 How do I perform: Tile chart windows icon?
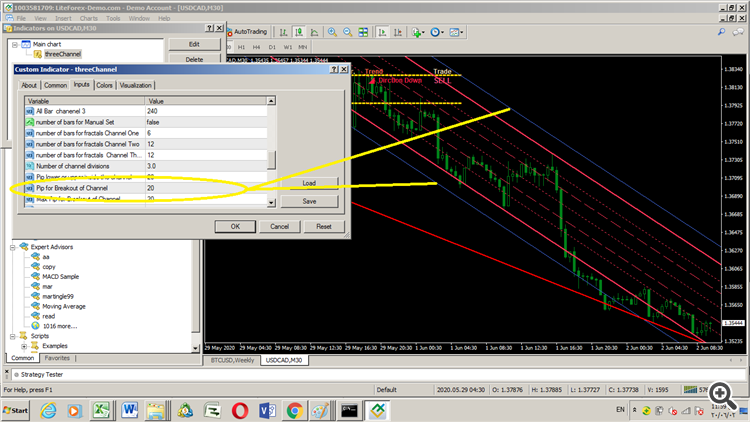click(364, 32)
